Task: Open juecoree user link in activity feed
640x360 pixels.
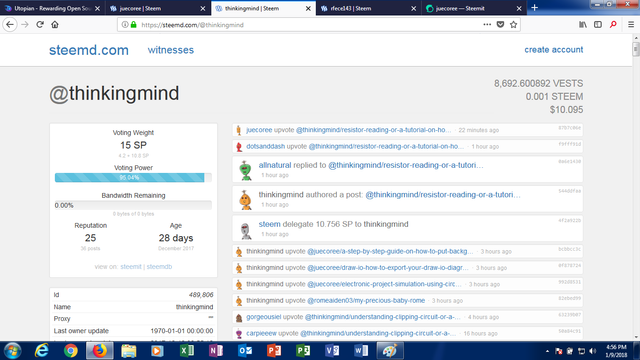Action: click(259, 130)
